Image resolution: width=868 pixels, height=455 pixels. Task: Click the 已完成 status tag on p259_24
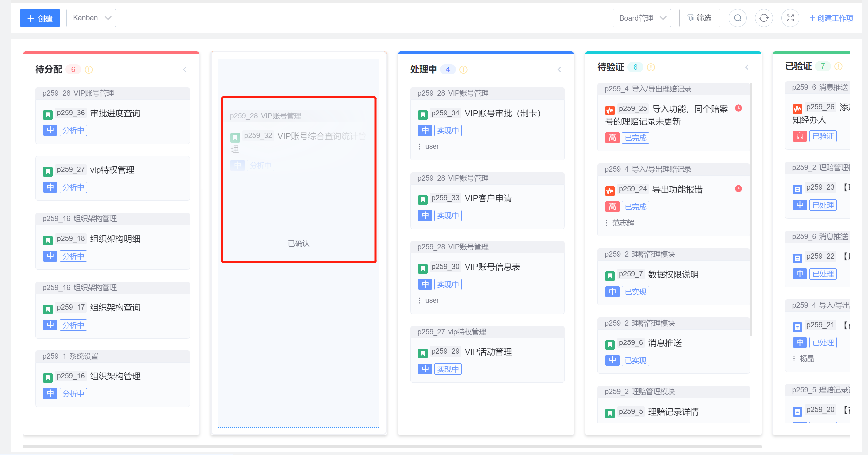(x=635, y=207)
